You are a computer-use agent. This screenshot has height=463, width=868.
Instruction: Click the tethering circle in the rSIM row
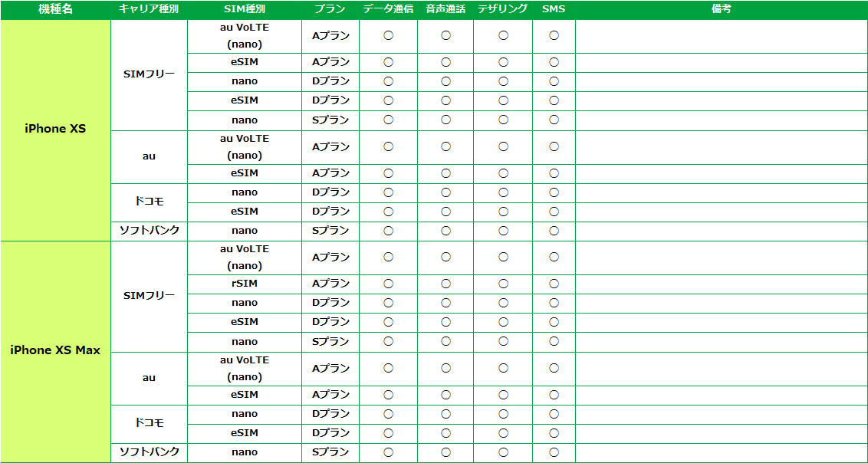click(x=503, y=284)
